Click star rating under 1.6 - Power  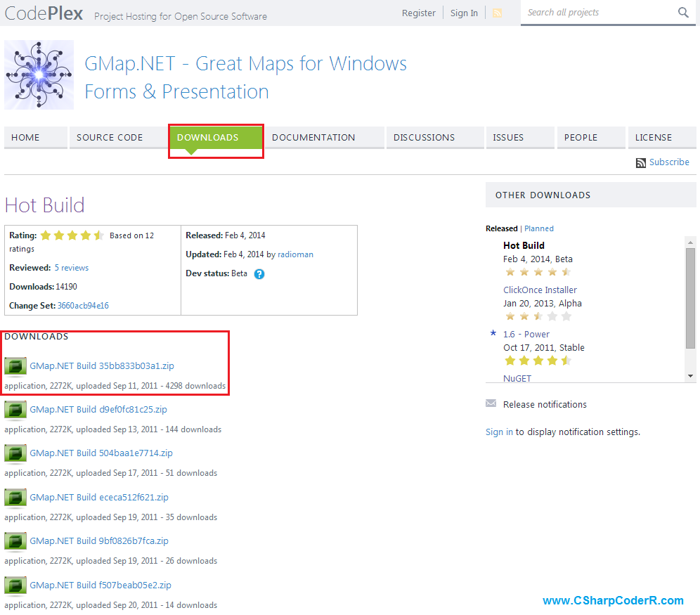(538, 361)
